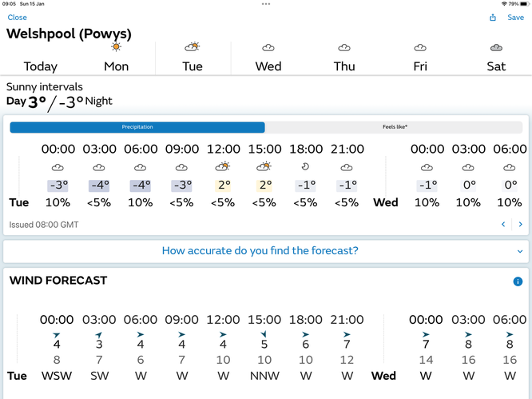This screenshot has width=532, height=399.
Task: Select the sunny intervals icon above Tue
Action: (x=193, y=46)
